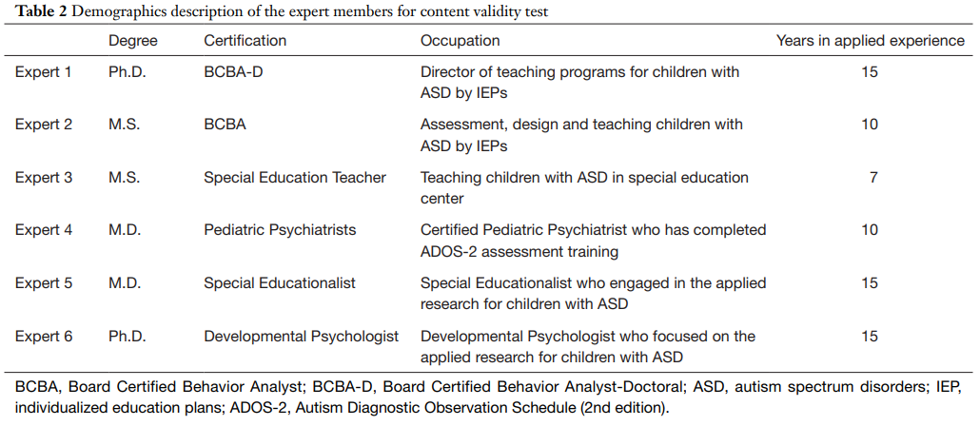The width and height of the screenshot is (980, 426).
Task: Click the Years in applied experience header
Action: pos(870,41)
